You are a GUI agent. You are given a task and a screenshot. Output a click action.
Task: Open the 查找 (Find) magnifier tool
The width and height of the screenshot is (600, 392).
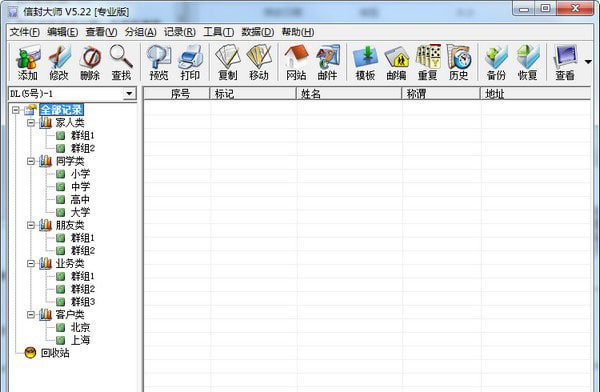(121, 63)
